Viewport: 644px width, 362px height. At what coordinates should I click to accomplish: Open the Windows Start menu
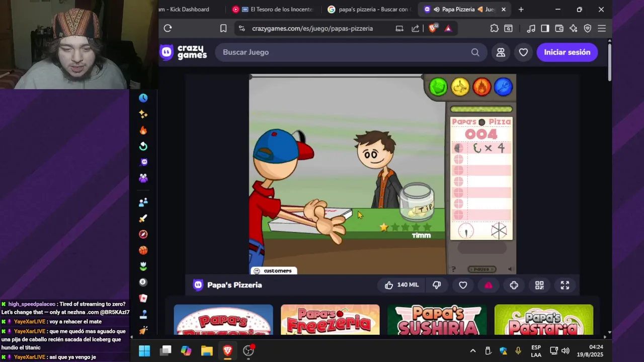click(x=144, y=350)
